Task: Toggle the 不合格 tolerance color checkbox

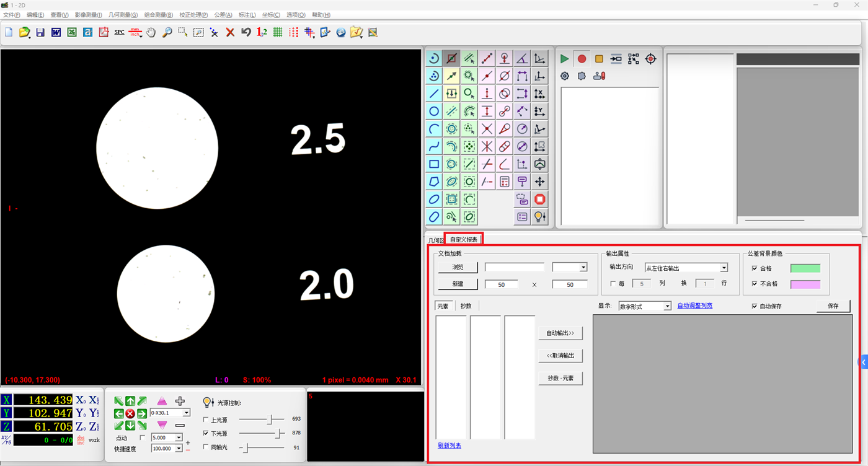Action: coord(755,284)
